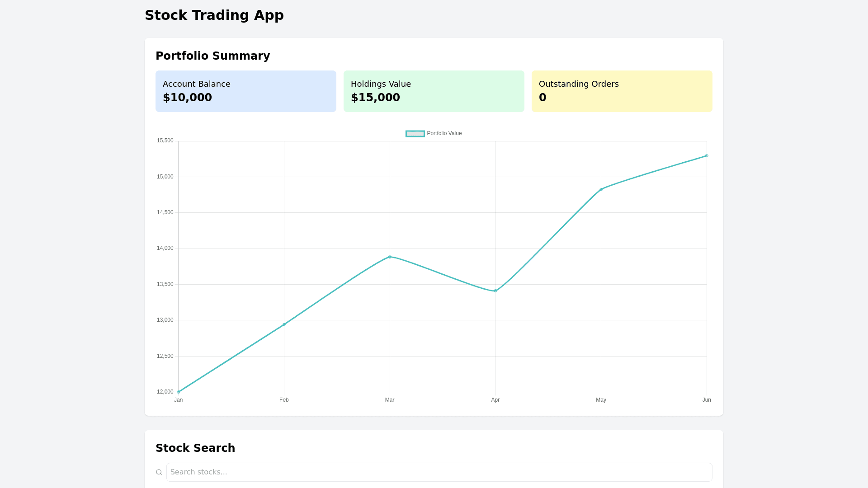Click the $15,000 holdings amount
The width and height of the screenshot is (868, 488).
coord(375,98)
